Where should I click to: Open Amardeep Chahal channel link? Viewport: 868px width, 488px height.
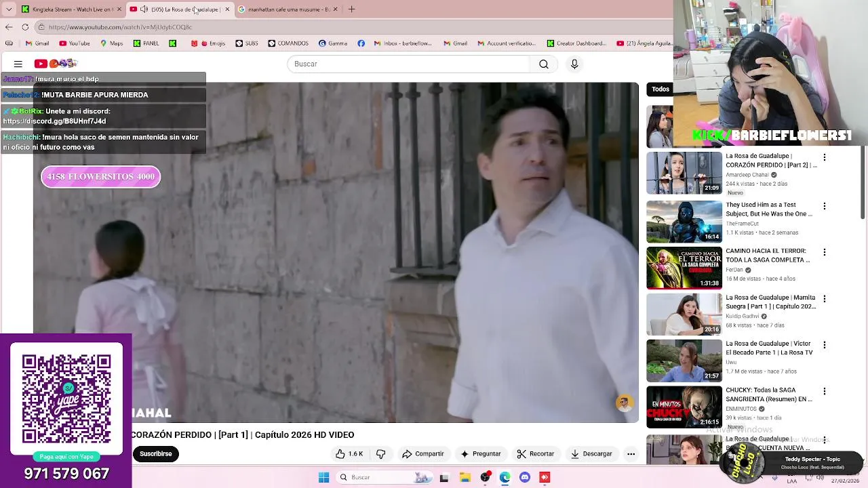(x=747, y=175)
